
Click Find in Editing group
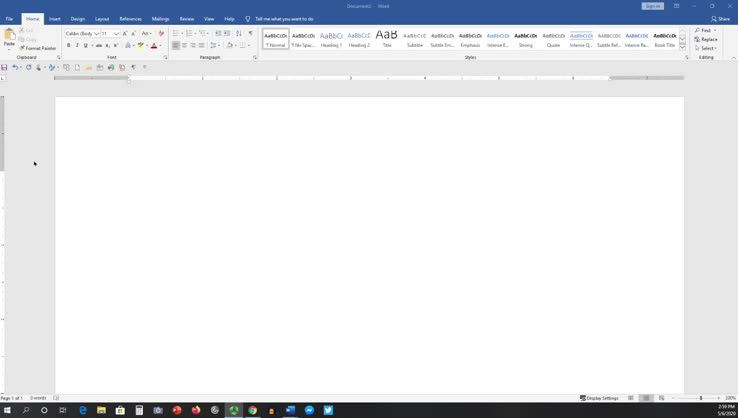pyautogui.click(x=706, y=31)
